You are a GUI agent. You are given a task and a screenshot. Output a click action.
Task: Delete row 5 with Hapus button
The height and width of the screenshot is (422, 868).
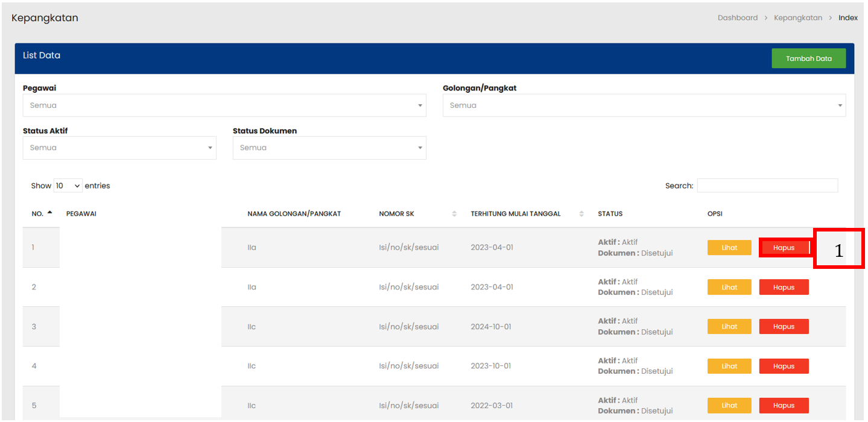pos(784,406)
